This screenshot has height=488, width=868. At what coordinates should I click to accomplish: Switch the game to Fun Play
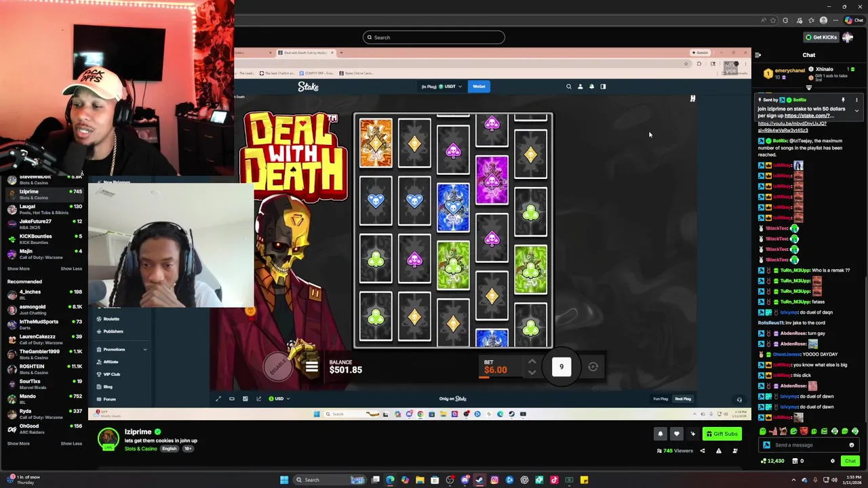(x=660, y=399)
